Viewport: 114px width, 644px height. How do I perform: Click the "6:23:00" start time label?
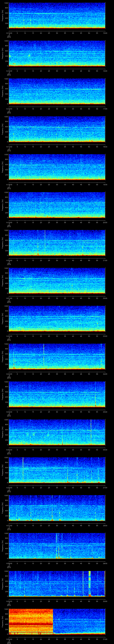point(9,374)
